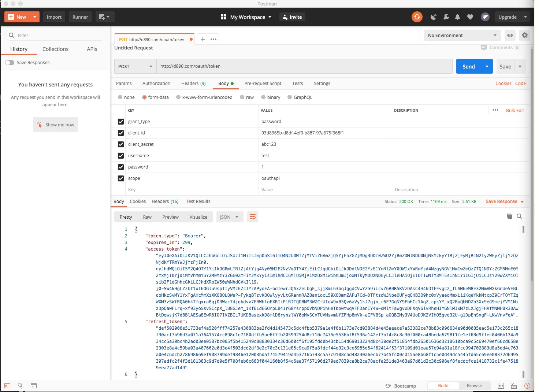The image size is (535, 392).
Task: Click the new window icon button
Action: click(x=105, y=17)
